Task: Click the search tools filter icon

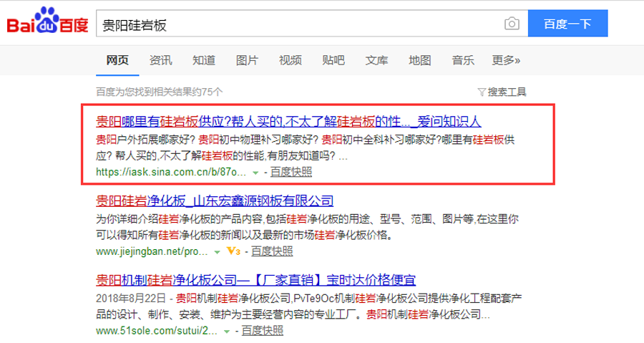Action: [482, 92]
